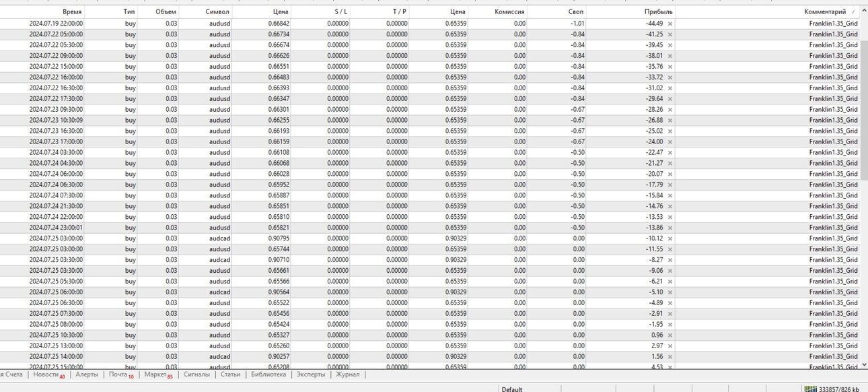Close the order with profit -28.26
Image resolution: width=868 pixels, height=392 pixels.
(x=670, y=110)
